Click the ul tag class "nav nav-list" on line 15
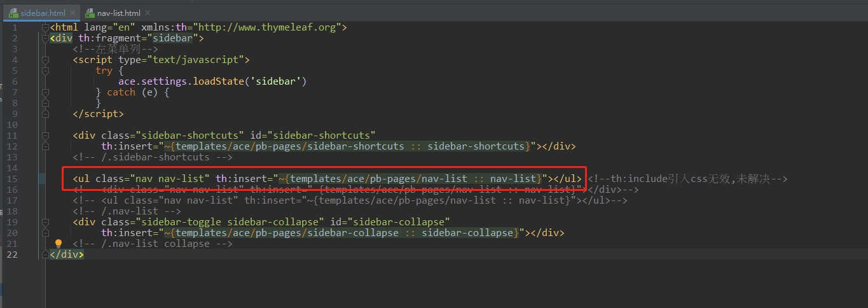 (x=152, y=179)
